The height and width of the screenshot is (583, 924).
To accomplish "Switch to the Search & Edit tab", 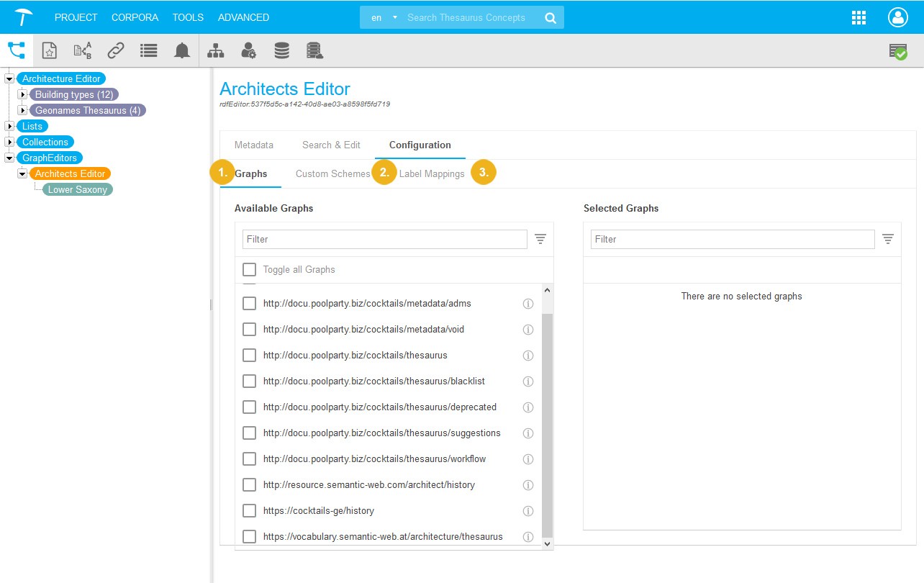I will tap(331, 145).
